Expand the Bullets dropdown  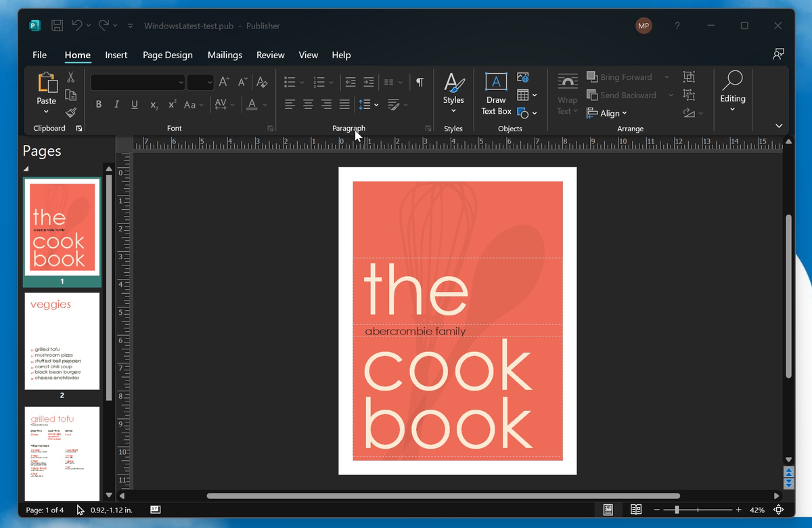coord(301,83)
